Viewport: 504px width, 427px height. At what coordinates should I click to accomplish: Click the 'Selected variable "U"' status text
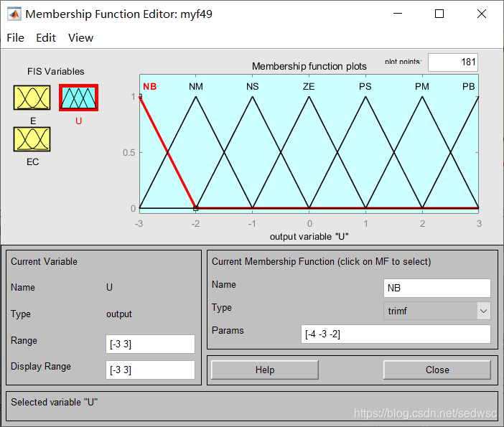pos(55,403)
